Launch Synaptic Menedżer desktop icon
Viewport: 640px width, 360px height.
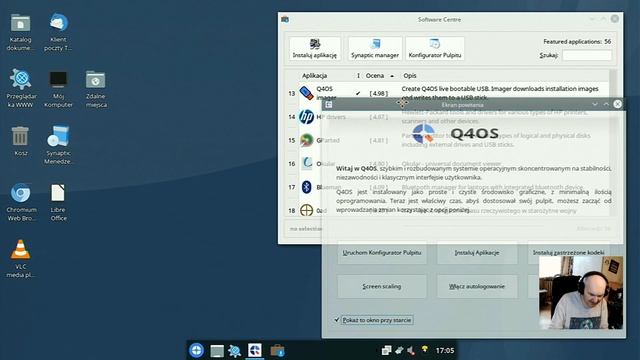[x=58, y=144]
